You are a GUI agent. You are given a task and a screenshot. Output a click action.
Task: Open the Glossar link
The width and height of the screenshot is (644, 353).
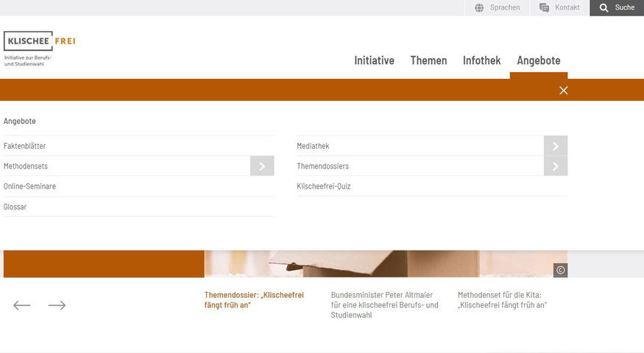tap(15, 207)
